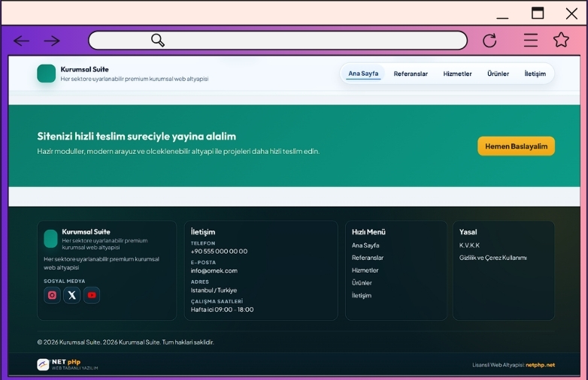Focus the browser address bar field
The image size is (588, 380).
(301, 41)
